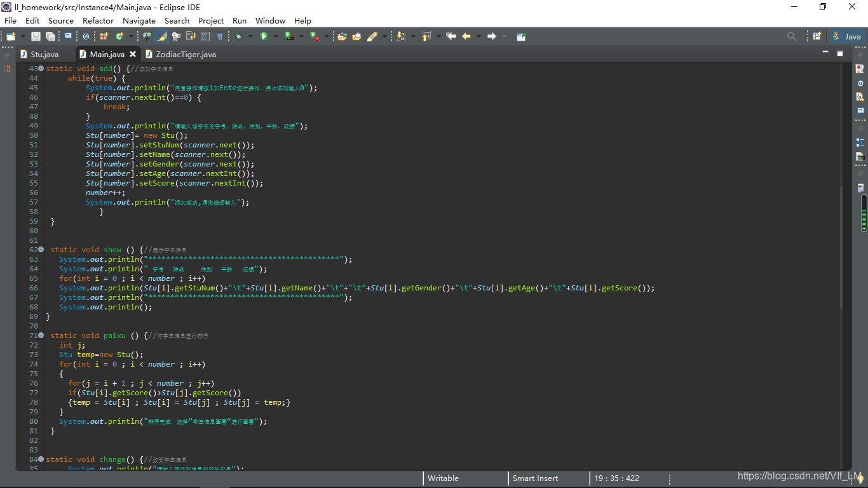The width and height of the screenshot is (868, 488).
Task: Collapse the paixu() method at line 71
Action: [x=41, y=335]
